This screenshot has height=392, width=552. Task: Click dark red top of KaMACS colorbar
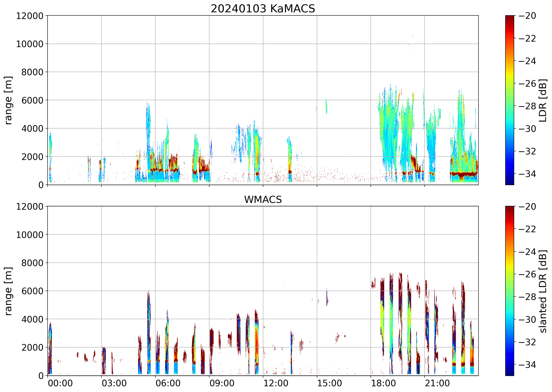click(x=509, y=17)
